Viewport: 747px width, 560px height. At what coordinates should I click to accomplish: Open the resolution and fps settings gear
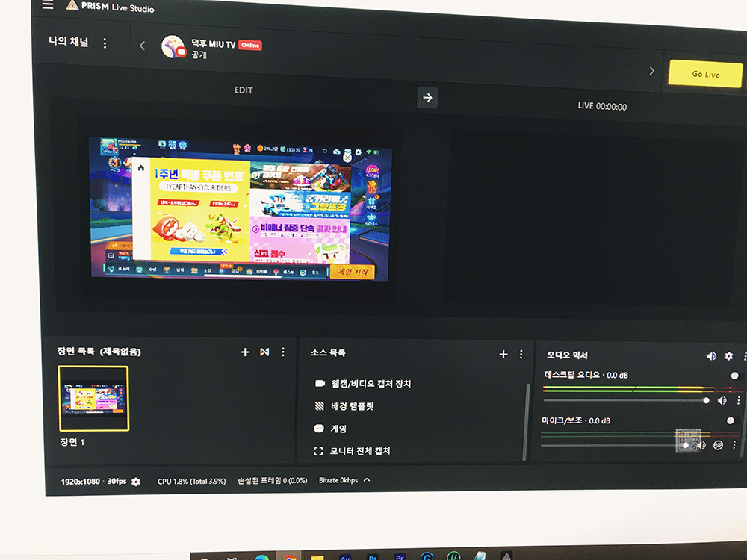coord(136,482)
